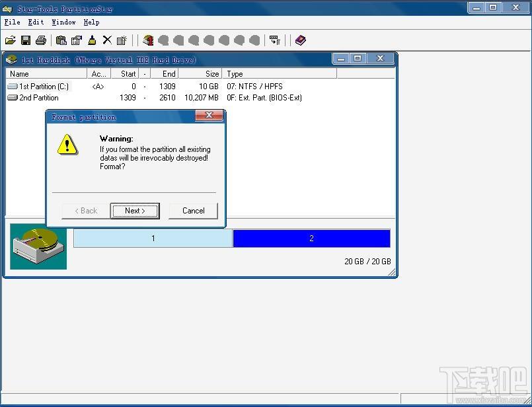Click the disabled Back button
The width and height of the screenshot is (532, 407).
86,211
